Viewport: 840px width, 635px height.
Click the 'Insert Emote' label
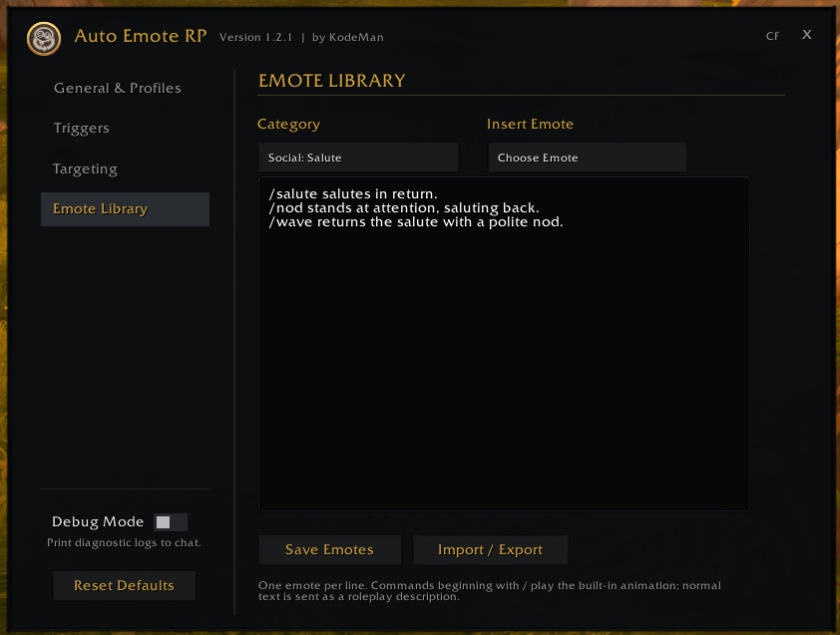(x=530, y=125)
